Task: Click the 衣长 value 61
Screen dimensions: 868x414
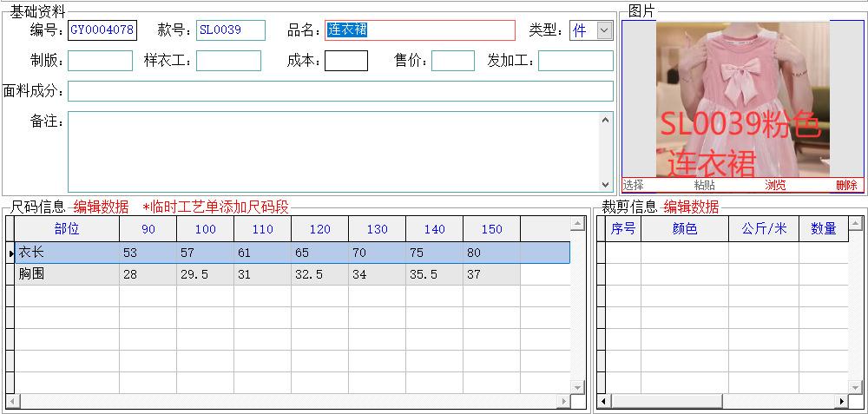Action: click(x=262, y=253)
